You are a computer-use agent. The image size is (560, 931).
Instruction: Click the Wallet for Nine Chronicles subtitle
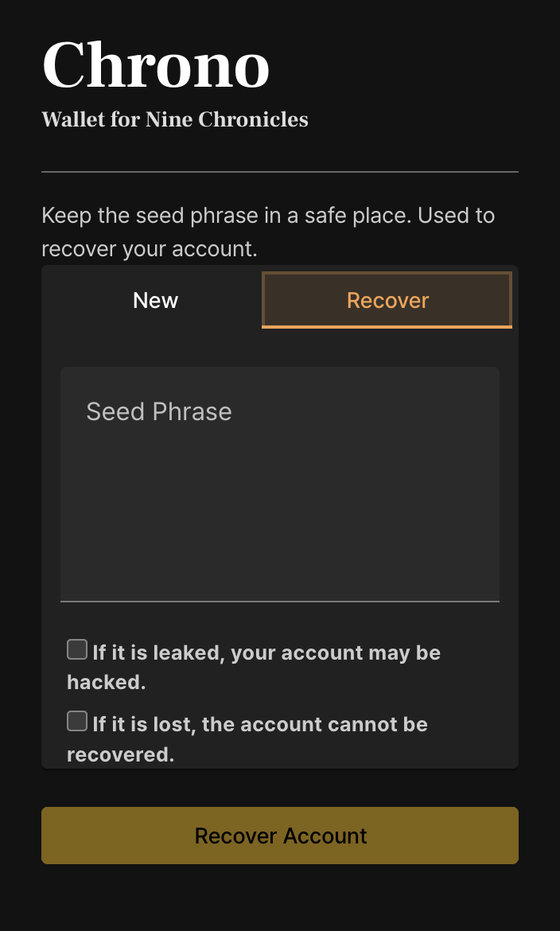click(x=175, y=120)
